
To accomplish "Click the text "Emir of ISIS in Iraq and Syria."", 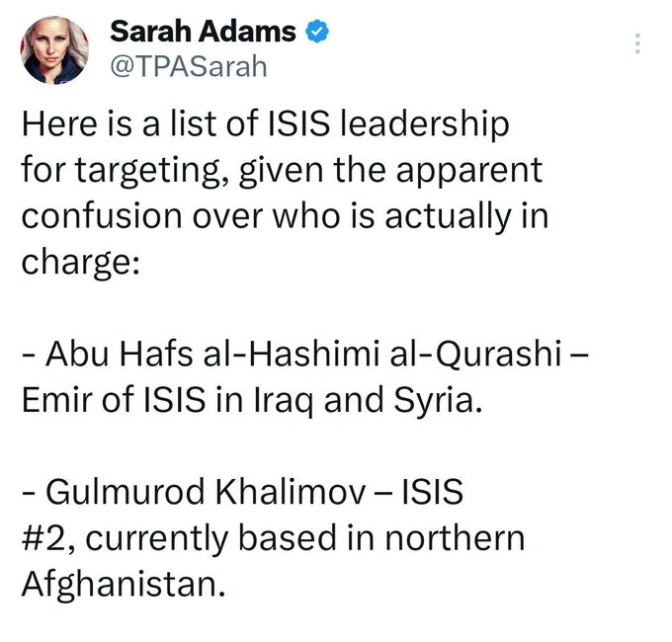I will [x=255, y=404].
